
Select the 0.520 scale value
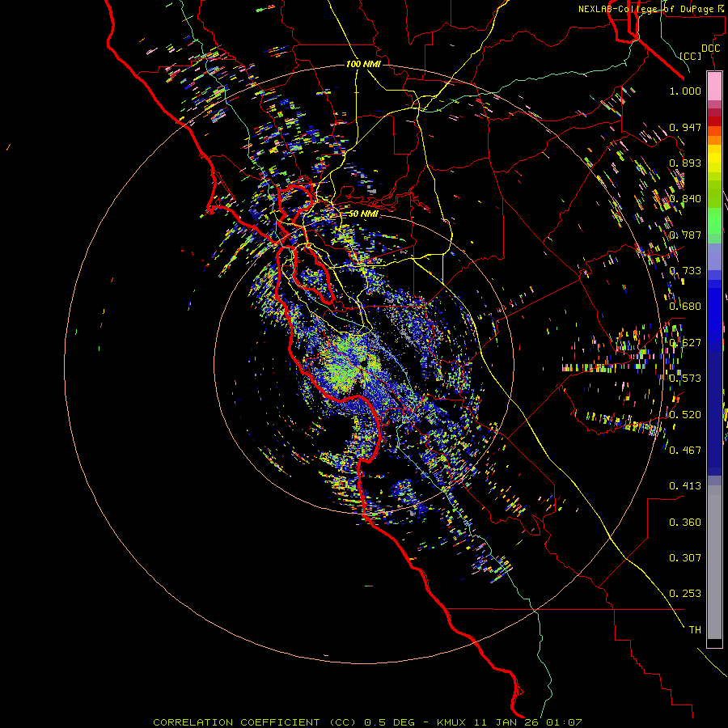(x=685, y=415)
